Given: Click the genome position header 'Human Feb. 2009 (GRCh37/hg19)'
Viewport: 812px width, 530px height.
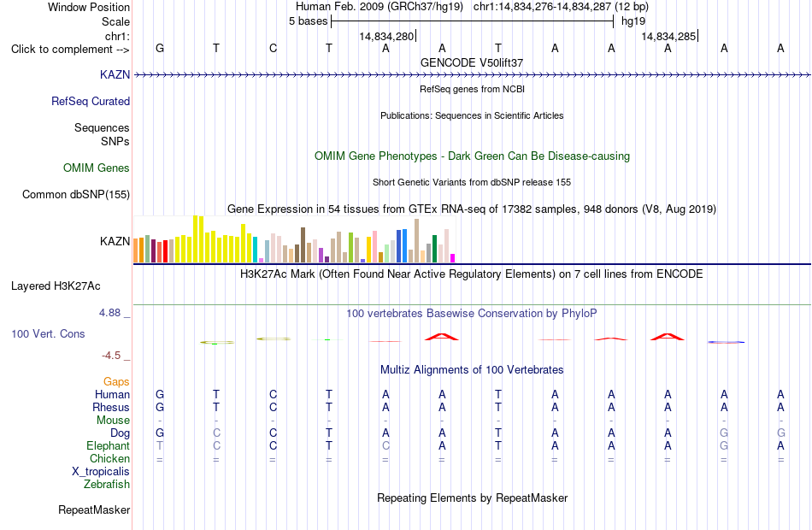Looking at the screenshot, I should 379,7.
